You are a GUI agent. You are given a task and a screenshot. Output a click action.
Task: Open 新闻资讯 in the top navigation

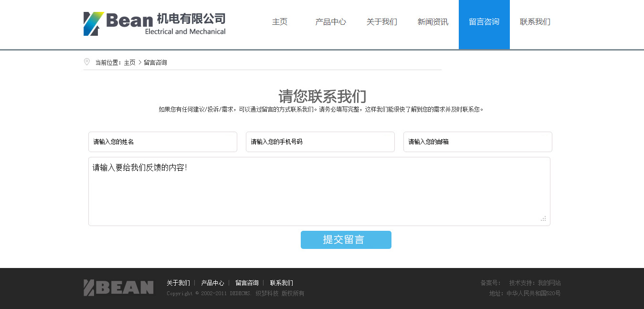(433, 22)
